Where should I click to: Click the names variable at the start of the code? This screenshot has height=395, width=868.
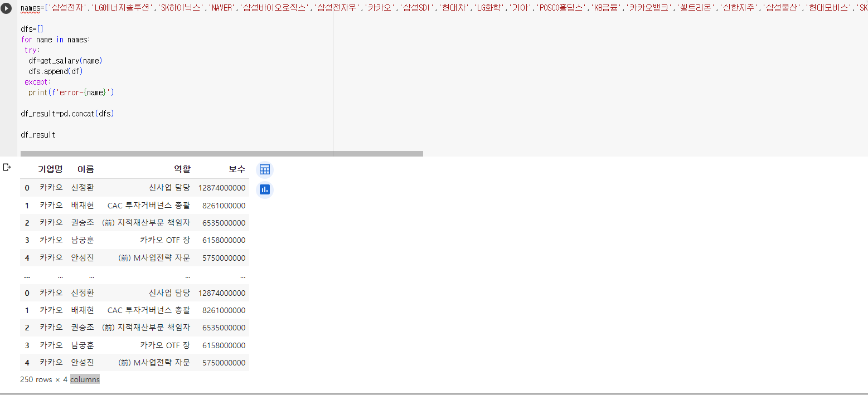click(x=32, y=8)
